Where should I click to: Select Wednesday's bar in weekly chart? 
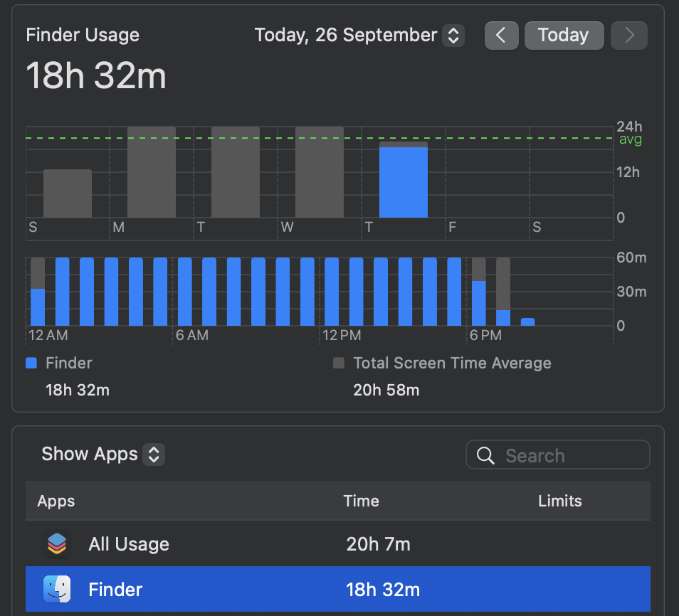(320, 172)
